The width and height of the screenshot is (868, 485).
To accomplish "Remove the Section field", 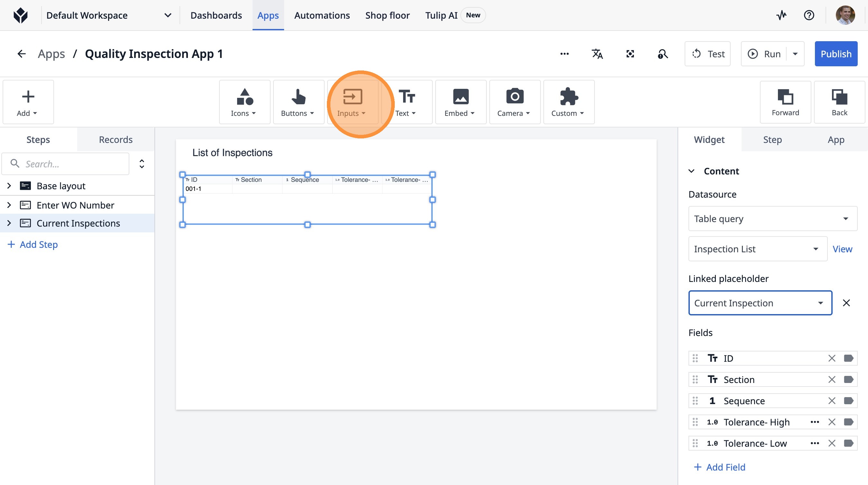I will point(832,379).
